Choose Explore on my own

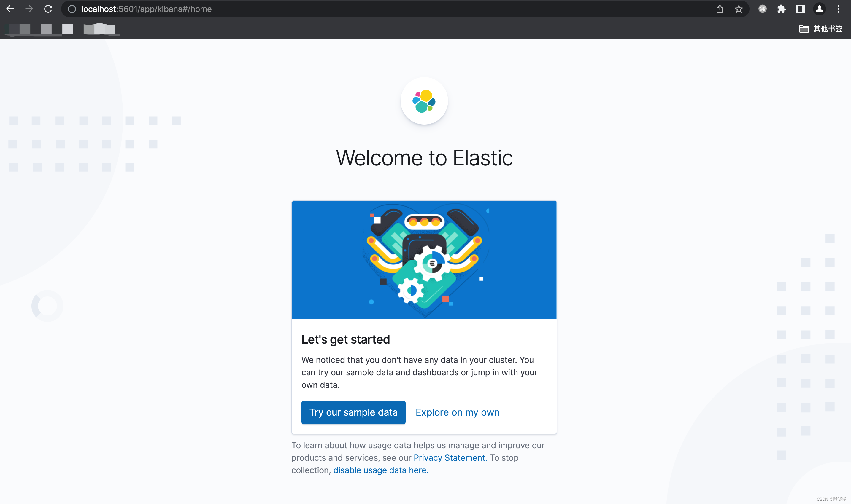point(458,412)
